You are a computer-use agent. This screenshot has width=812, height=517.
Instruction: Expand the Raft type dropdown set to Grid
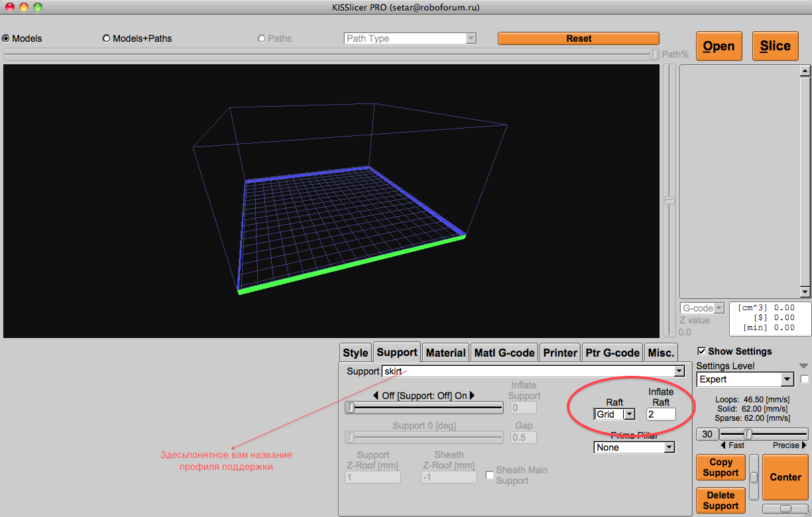pyautogui.click(x=629, y=414)
